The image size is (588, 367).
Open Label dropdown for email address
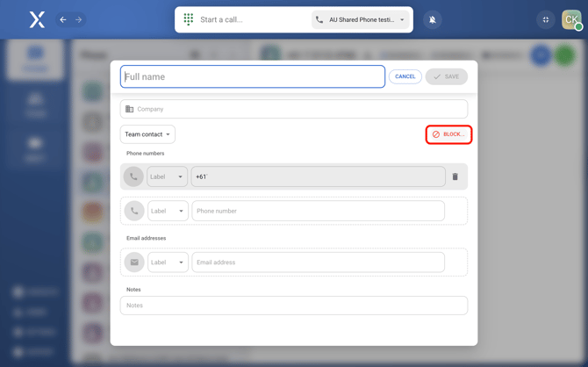click(168, 263)
